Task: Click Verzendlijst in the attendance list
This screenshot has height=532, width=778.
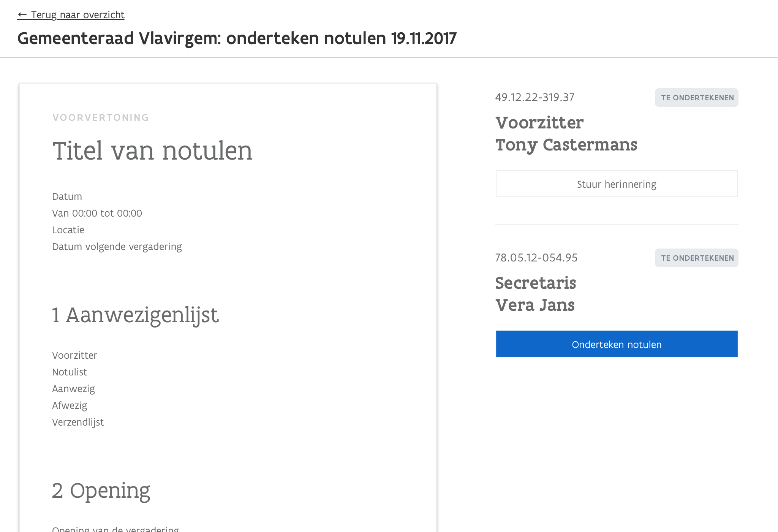Action: pos(78,422)
